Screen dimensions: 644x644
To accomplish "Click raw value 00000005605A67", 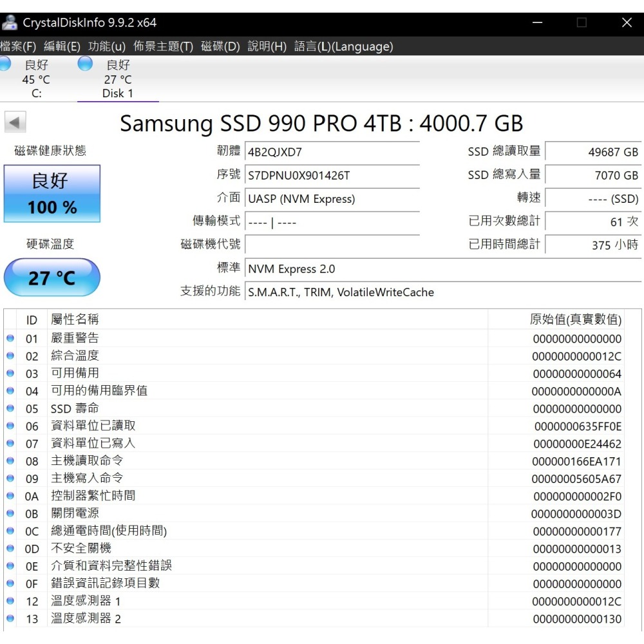I will pyautogui.click(x=576, y=479).
